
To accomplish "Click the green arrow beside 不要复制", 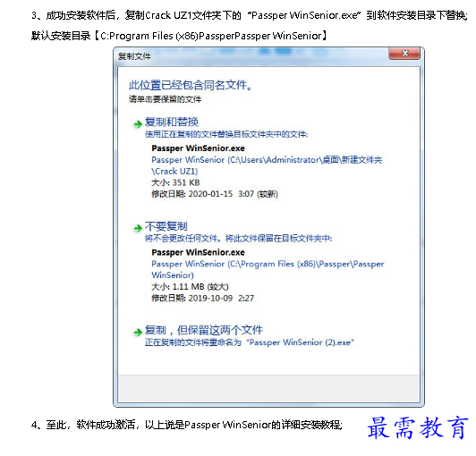I will pos(138,228).
